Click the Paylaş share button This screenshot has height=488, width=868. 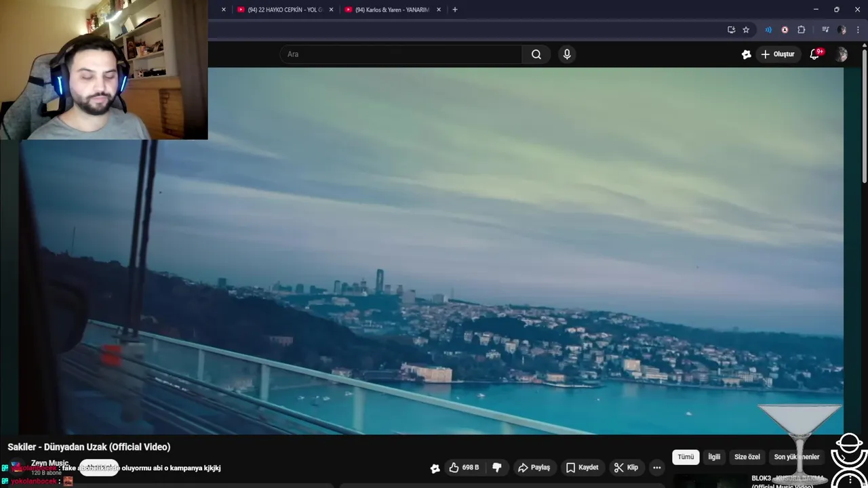(x=534, y=468)
